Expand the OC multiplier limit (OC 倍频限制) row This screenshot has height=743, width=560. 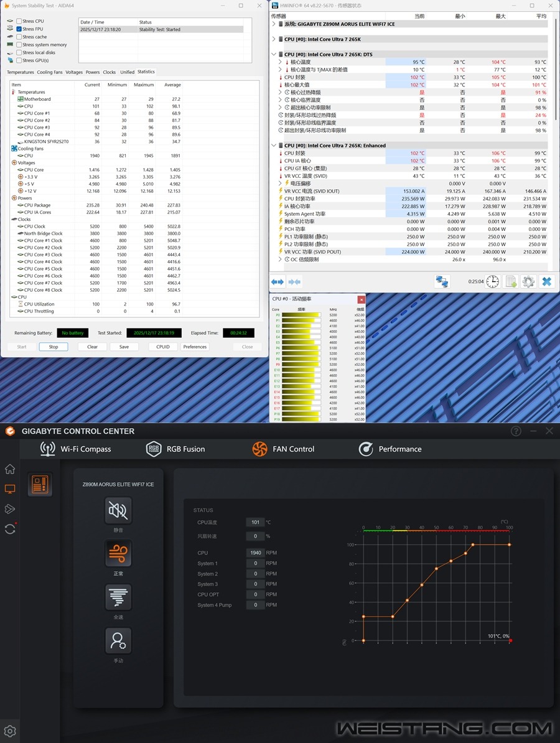click(280, 259)
